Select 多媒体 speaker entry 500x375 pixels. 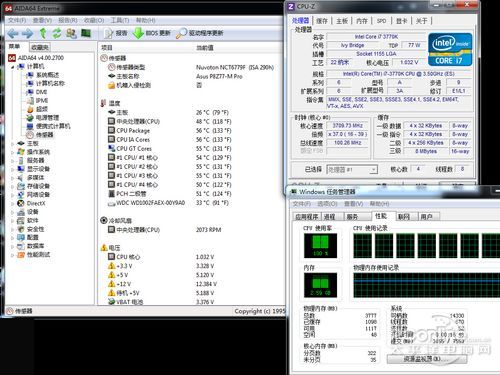[x=31, y=177]
